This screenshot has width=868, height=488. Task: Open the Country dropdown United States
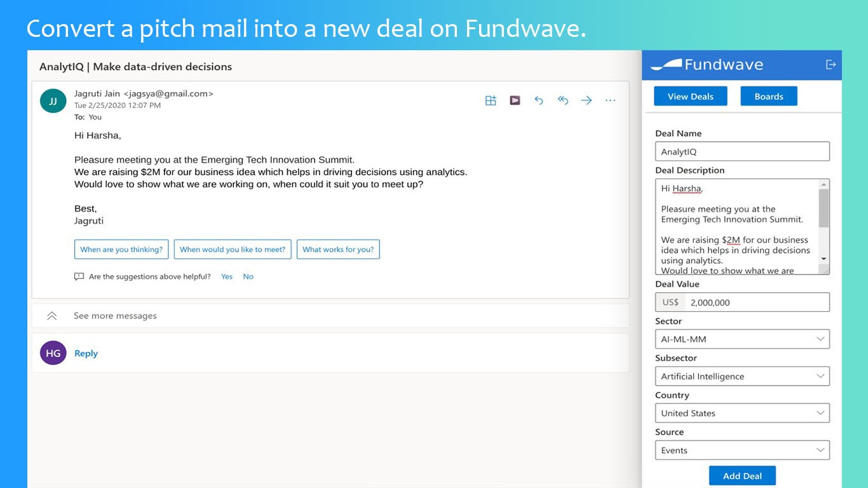742,413
